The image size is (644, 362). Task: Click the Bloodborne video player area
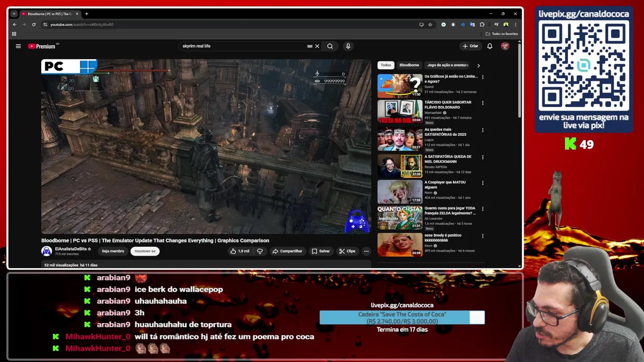tap(206, 147)
